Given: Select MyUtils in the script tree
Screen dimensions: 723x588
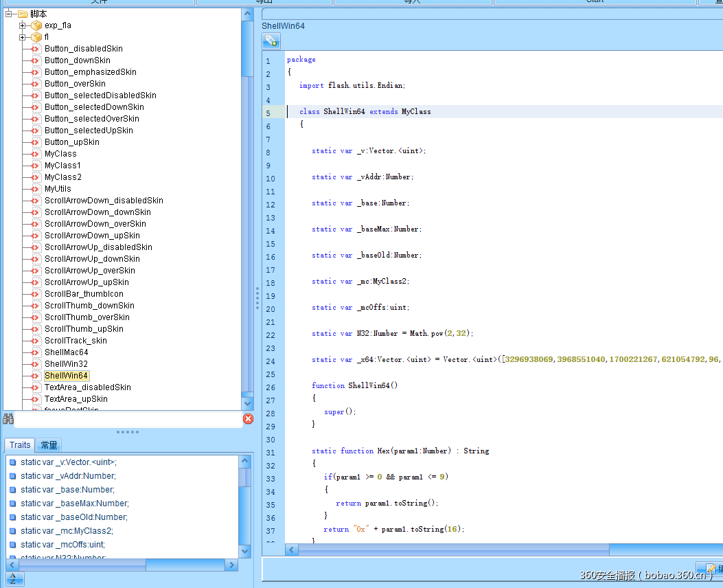Looking at the screenshot, I should click(x=58, y=189).
